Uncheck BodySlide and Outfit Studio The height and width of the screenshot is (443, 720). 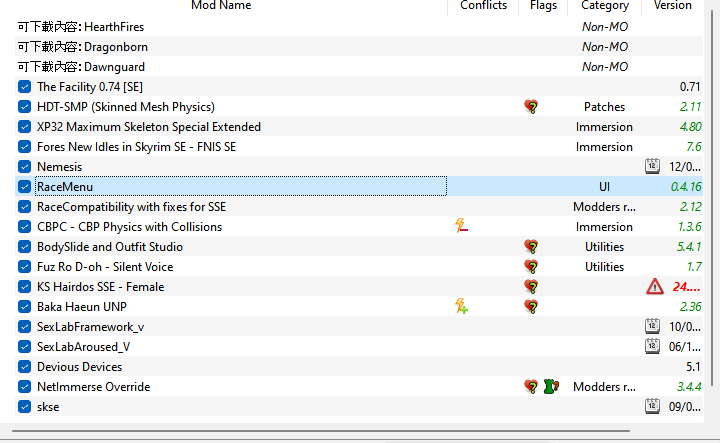(24, 247)
